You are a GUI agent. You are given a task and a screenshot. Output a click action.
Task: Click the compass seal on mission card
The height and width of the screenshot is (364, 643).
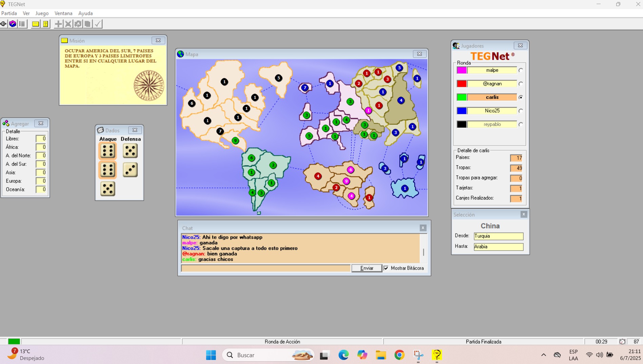coord(148,85)
